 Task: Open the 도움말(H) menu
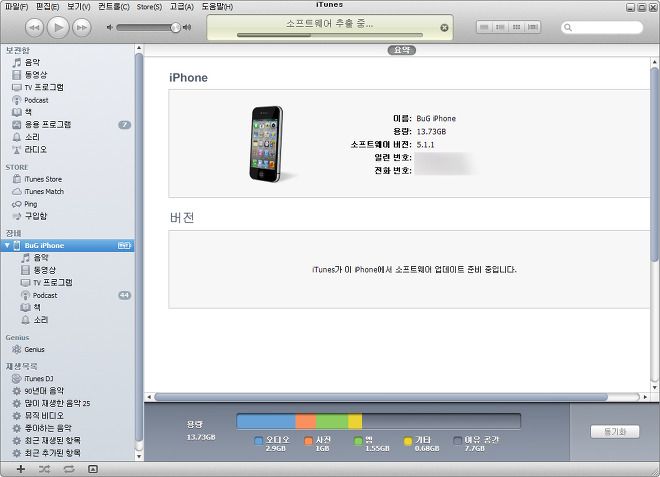(x=217, y=7)
